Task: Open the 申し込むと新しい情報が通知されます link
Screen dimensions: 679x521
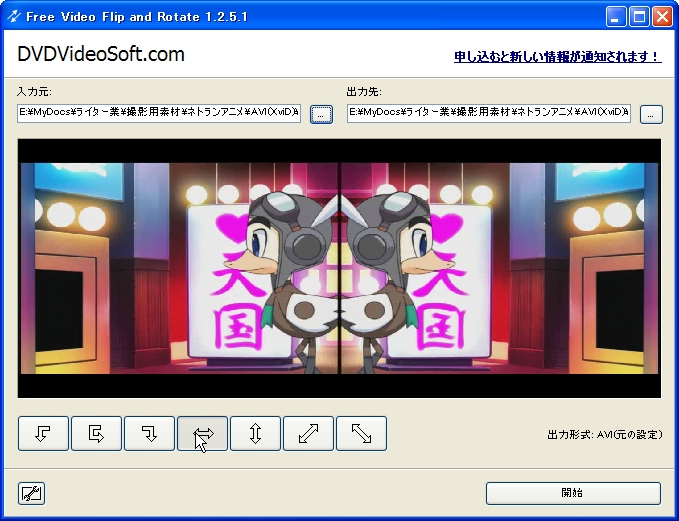Action: point(558,57)
